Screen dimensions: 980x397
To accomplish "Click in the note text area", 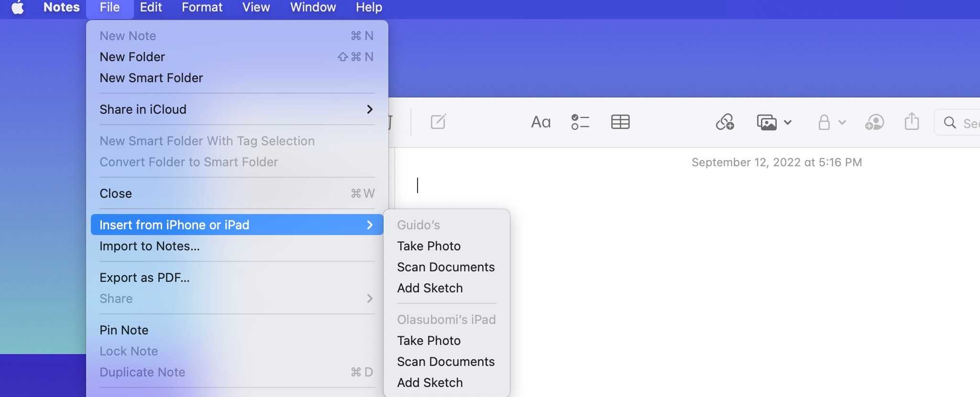I will click(670, 263).
